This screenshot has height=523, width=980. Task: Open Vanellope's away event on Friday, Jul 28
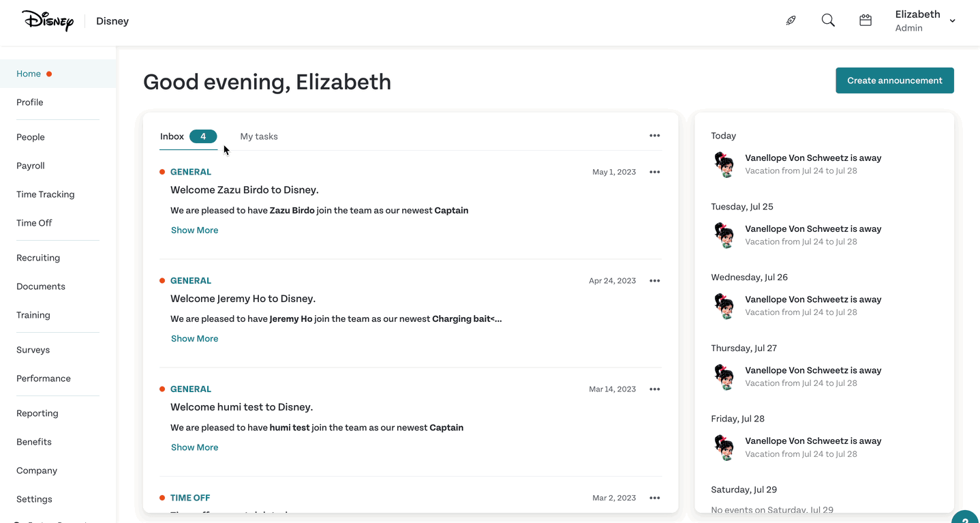click(x=813, y=441)
